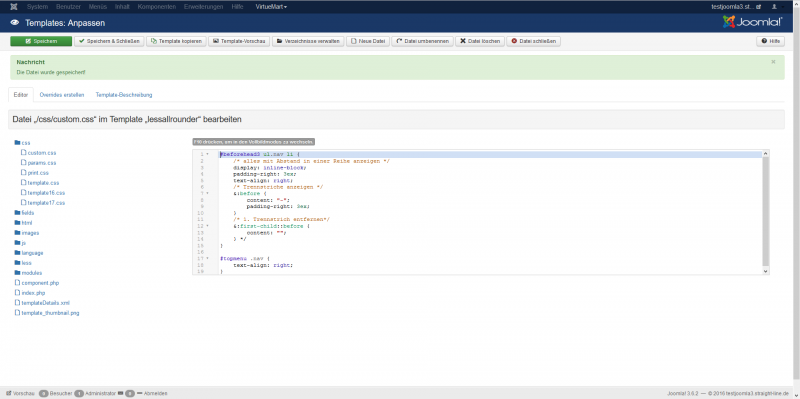Viewport: 800px width, 399px height.
Task: Expand the modules folder
Action: point(29,273)
